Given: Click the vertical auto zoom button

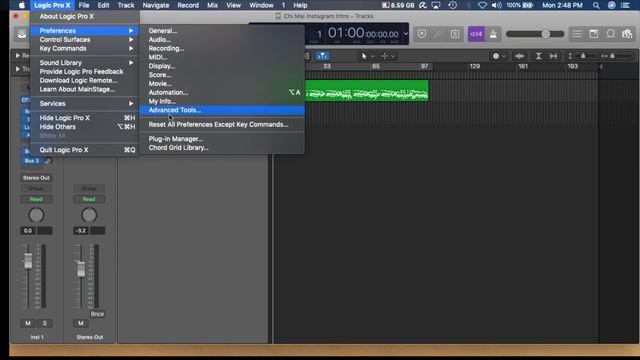Looking at the screenshot, I should tap(538, 56).
